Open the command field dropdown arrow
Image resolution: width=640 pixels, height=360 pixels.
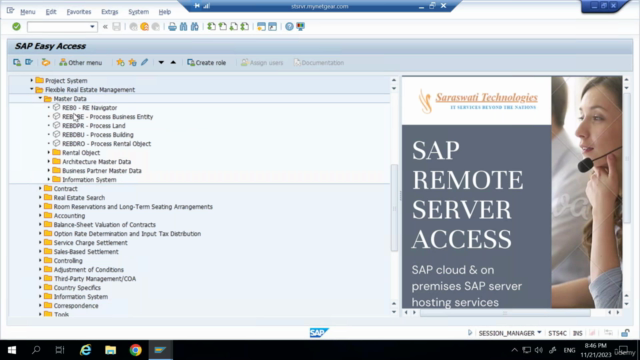click(x=92, y=27)
